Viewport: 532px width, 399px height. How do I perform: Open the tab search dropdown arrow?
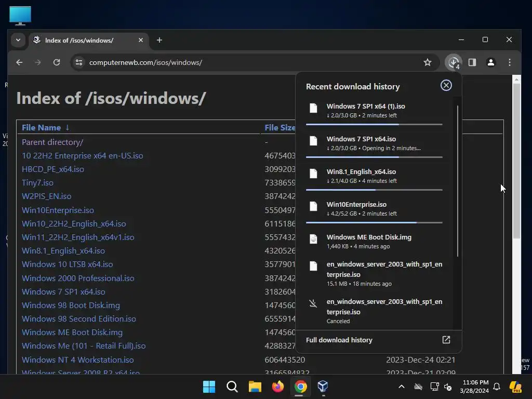pos(18,40)
